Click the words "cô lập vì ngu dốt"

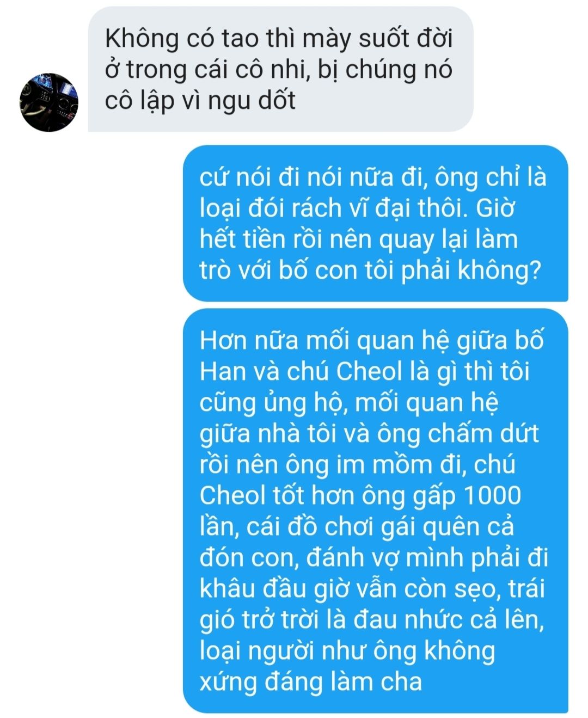pos(200,101)
